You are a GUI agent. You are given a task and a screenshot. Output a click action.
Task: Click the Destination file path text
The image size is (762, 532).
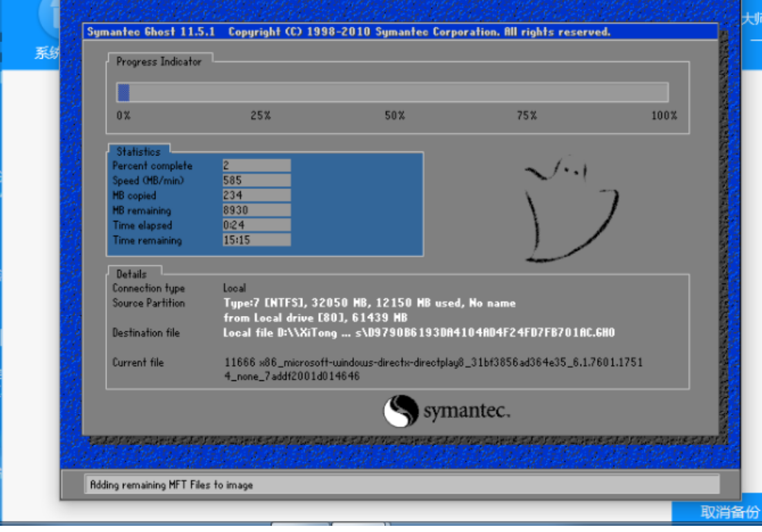(x=418, y=333)
